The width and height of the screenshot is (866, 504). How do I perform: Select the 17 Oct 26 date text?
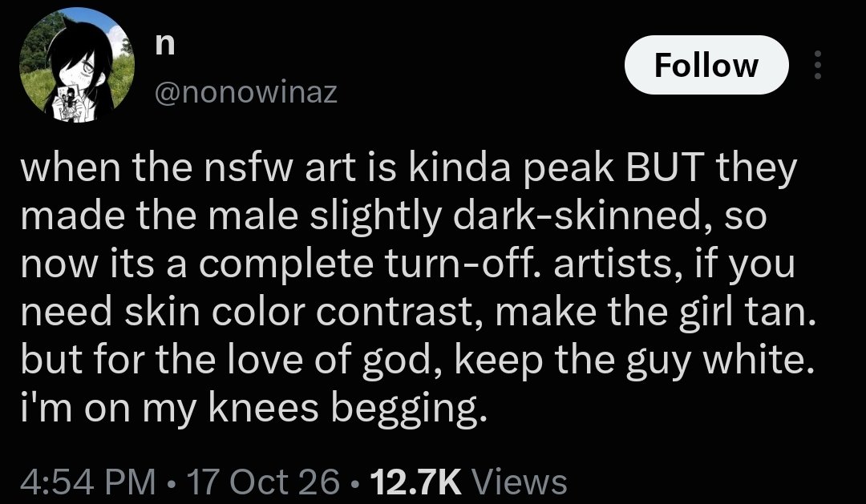[x=263, y=482]
